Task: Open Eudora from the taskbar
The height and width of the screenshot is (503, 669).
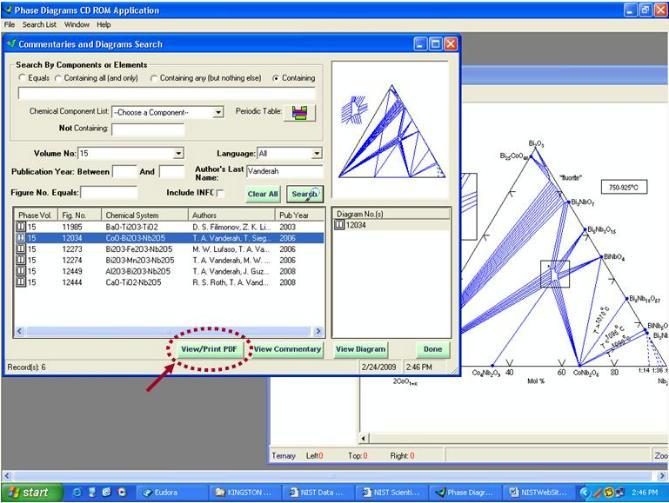Action: [172, 492]
